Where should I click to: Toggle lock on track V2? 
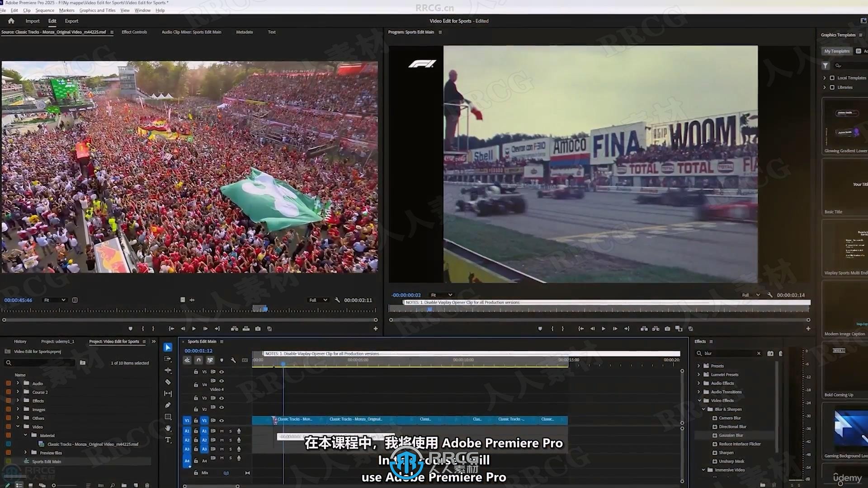(x=196, y=409)
